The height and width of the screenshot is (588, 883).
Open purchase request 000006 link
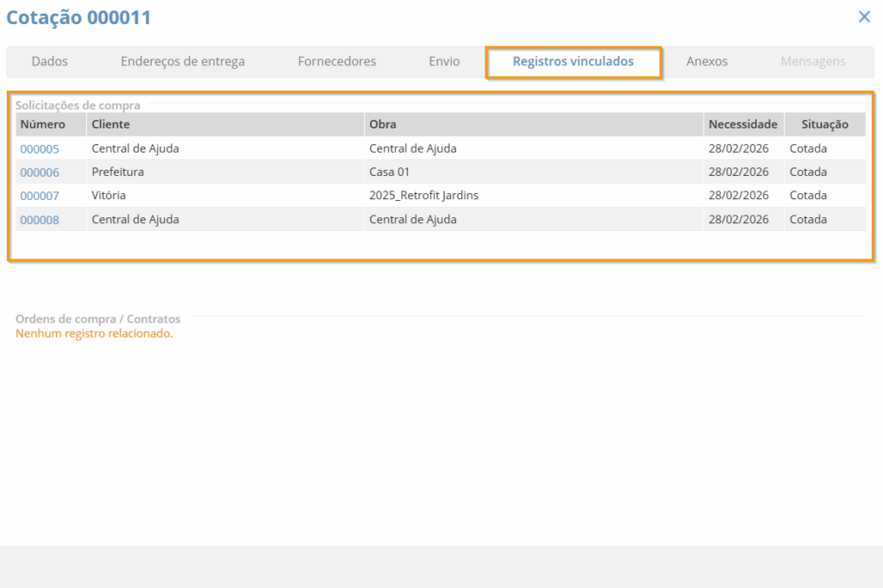pyautogui.click(x=40, y=172)
